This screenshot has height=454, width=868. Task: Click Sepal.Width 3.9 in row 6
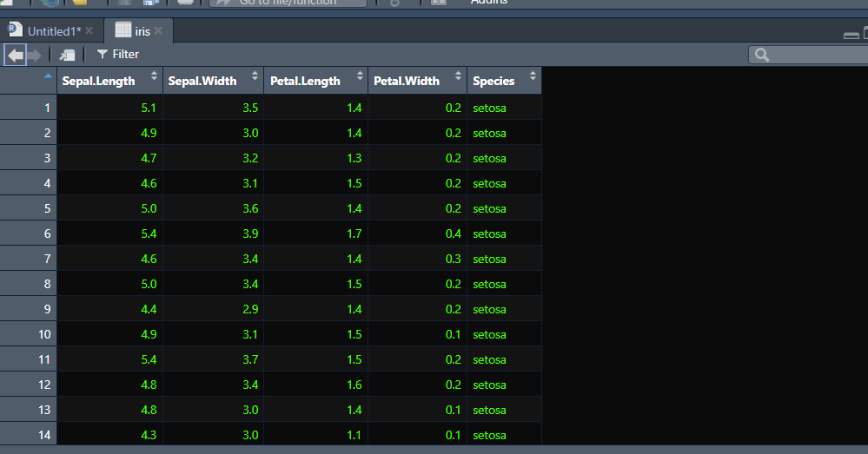tap(250, 234)
